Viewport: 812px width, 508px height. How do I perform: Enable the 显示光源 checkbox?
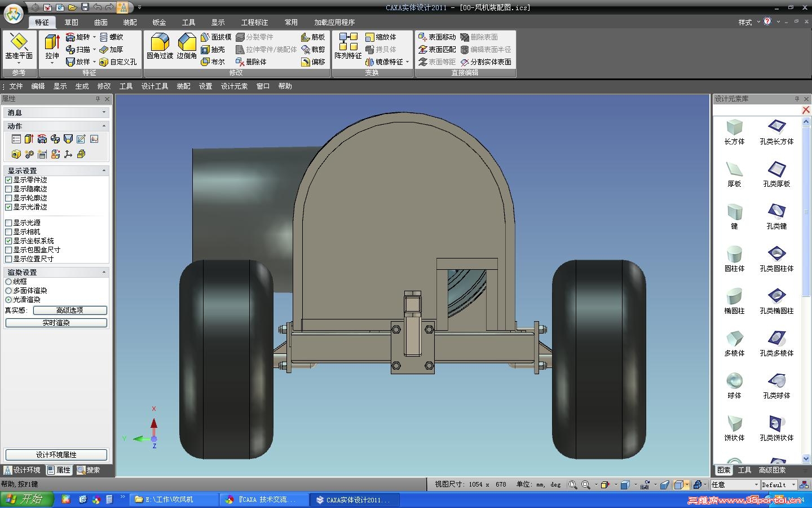pos(8,223)
